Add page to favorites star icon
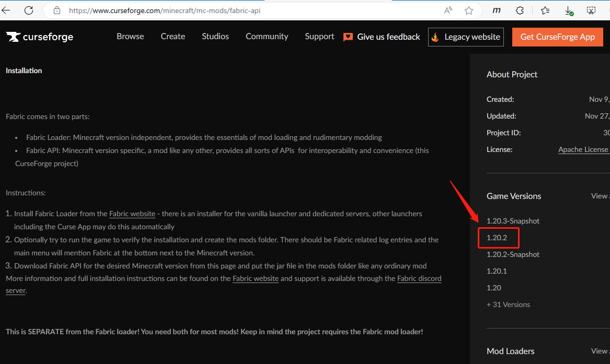This screenshot has width=610, height=364. (x=469, y=10)
